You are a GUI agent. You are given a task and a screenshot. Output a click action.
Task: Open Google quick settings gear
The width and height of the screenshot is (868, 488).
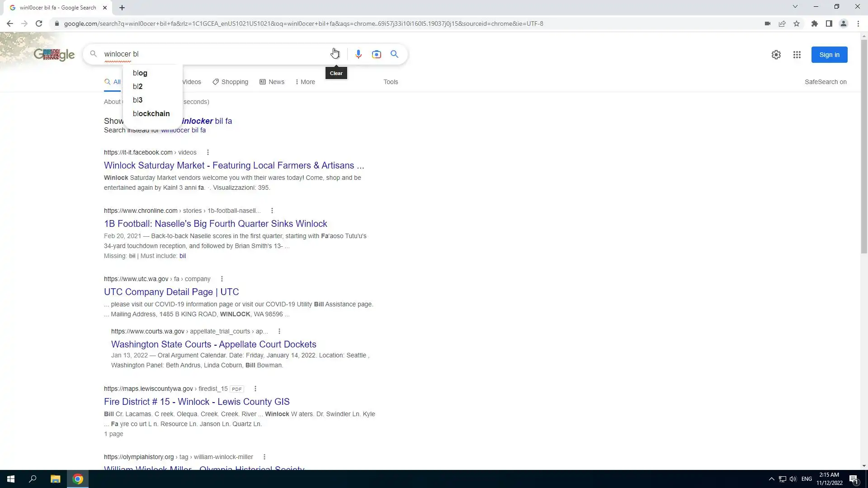[776, 55]
